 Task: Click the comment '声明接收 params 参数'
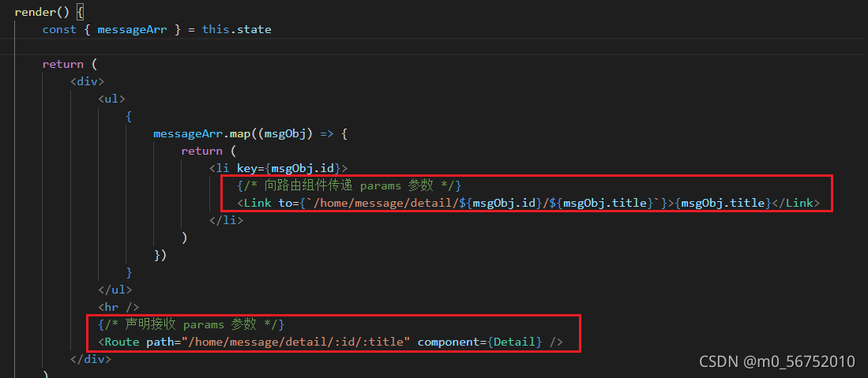click(x=192, y=324)
